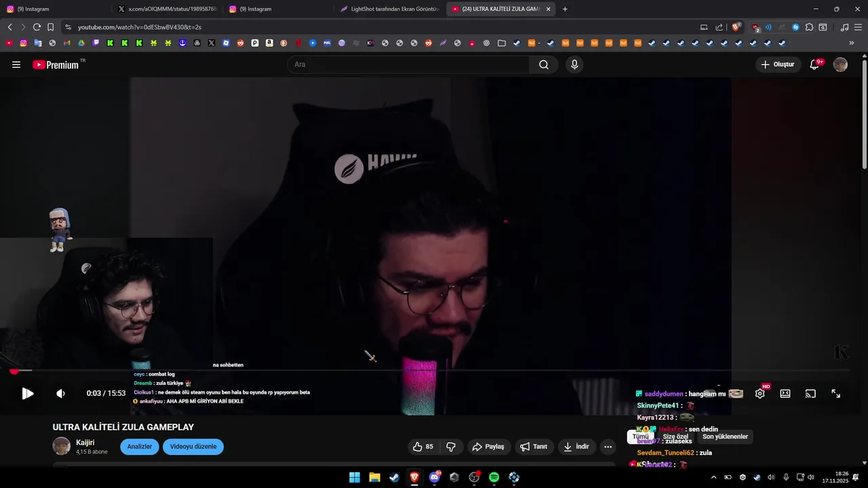Open Analizler analytics button
This screenshot has height=488, width=868.
pos(140,447)
